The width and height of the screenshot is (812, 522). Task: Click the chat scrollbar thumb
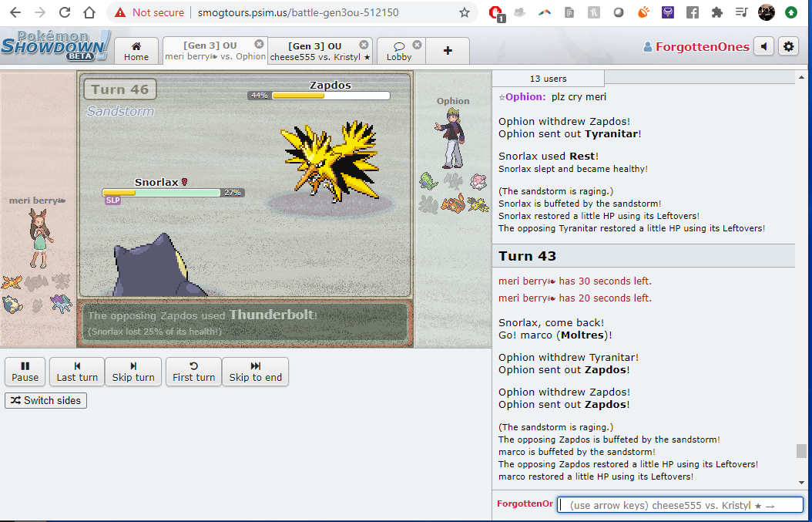801,451
